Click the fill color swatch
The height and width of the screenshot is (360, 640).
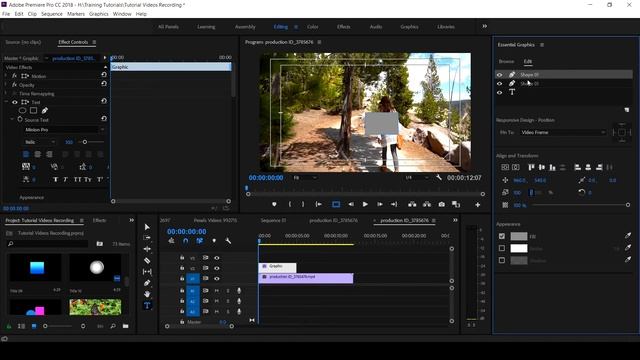[519, 236]
